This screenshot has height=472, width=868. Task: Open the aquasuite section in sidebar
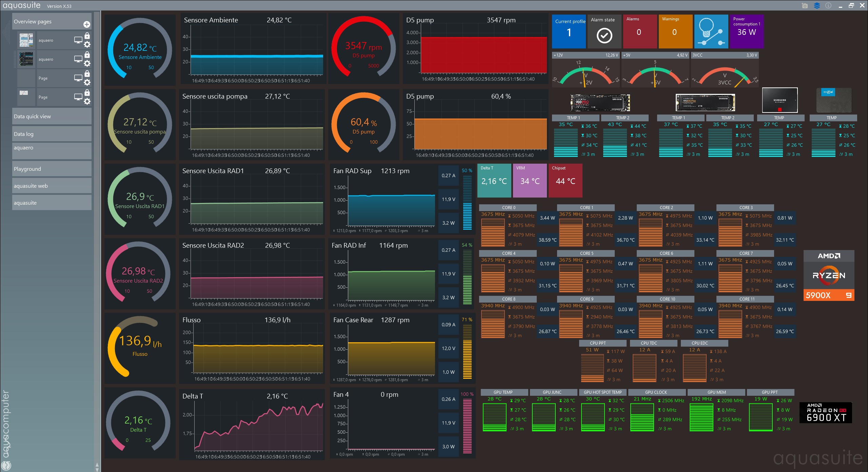pos(52,203)
